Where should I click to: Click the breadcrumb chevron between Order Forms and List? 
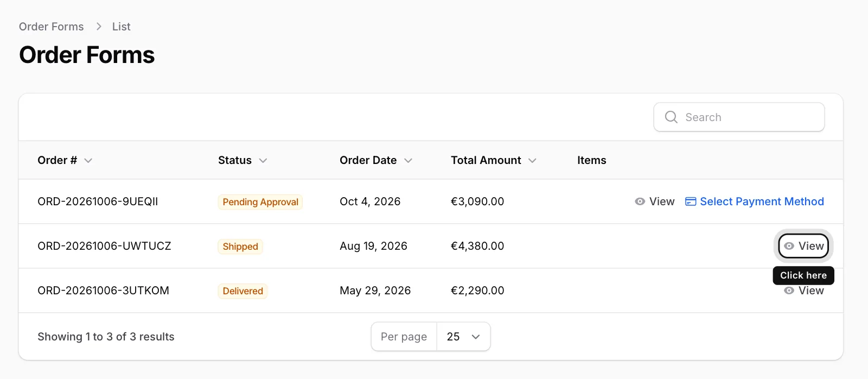[x=99, y=27]
